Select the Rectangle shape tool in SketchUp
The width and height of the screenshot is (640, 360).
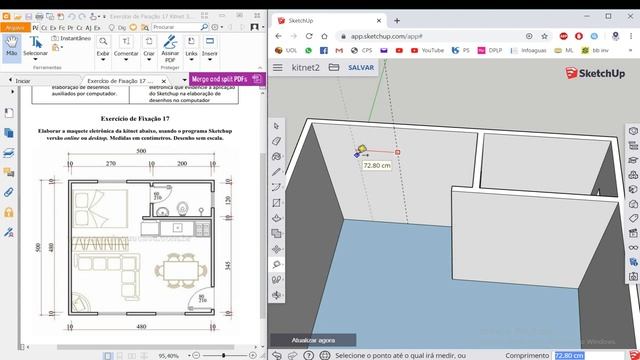tap(276, 203)
